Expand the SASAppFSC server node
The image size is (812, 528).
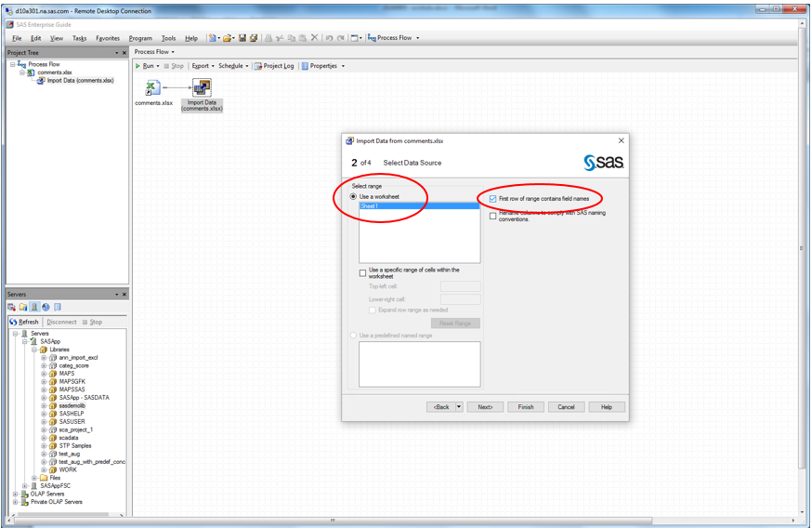point(24,486)
